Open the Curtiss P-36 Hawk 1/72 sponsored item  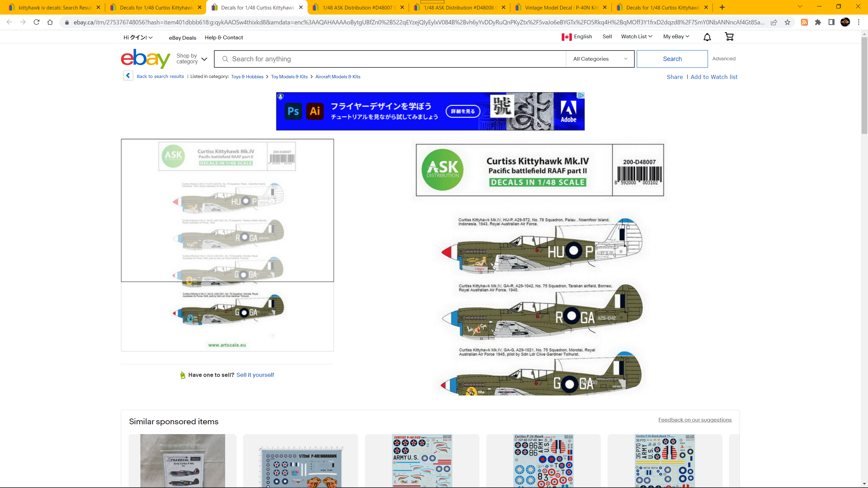tap(543, 461)
